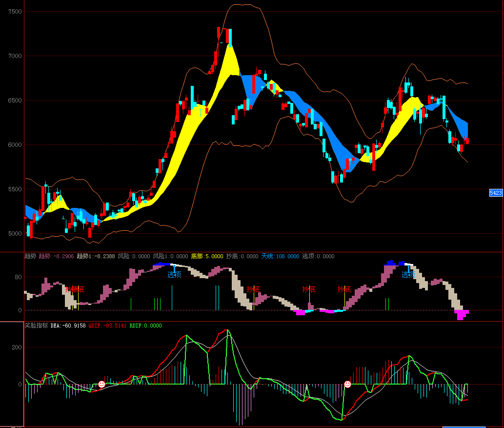Select the 笑脸指标 indicator name label

pyautogui.click(x=36, y=326)
